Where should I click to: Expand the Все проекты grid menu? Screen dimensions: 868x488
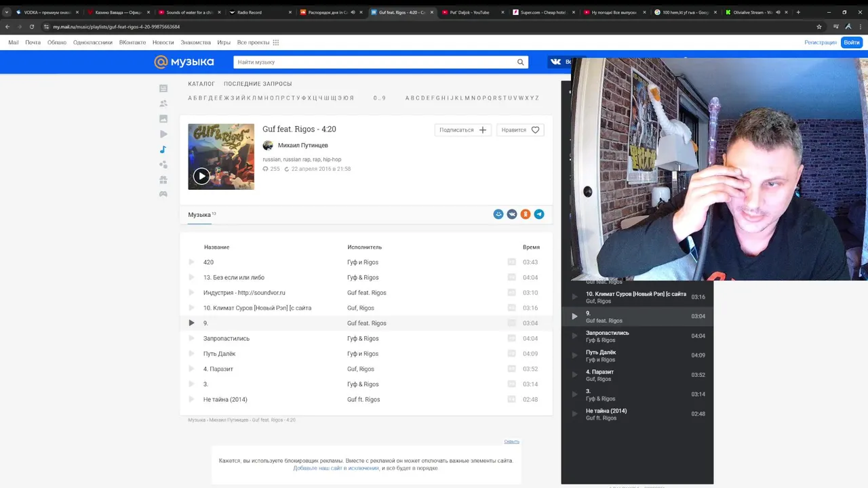click(276, 42)
